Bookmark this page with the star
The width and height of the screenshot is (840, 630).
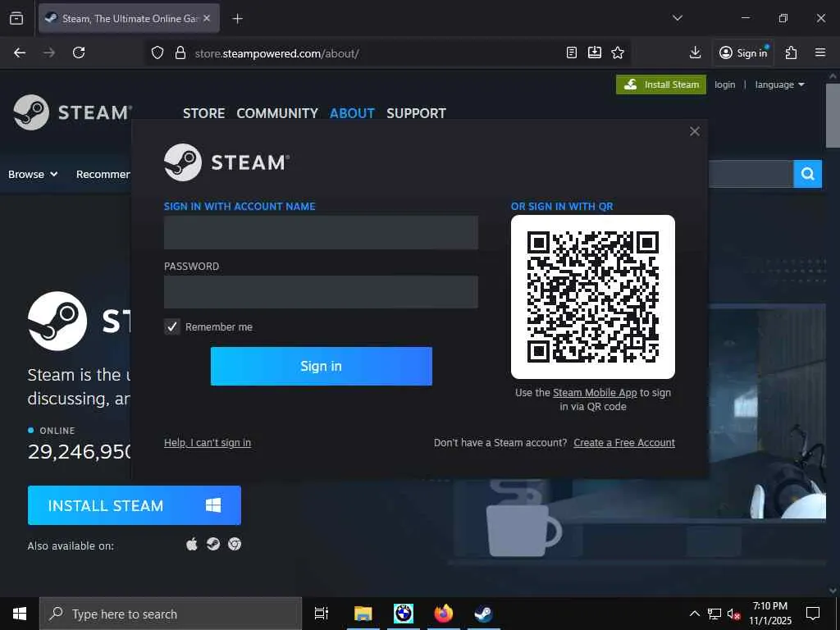point(618,52)
